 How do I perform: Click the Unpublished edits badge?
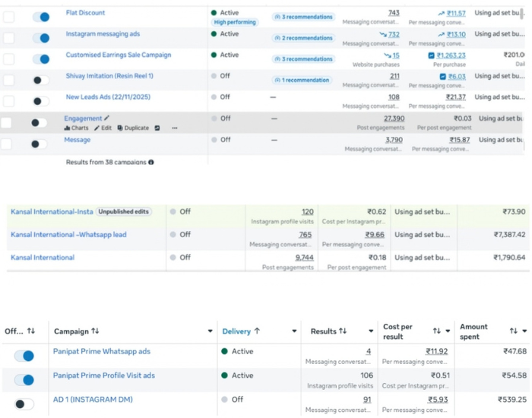coord(123,212)
